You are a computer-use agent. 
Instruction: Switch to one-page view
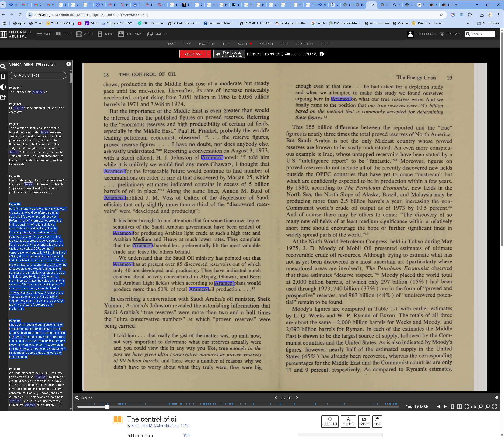click(452, 406)
